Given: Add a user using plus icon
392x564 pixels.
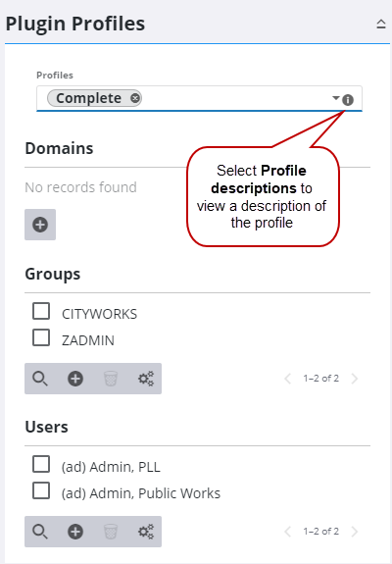Looking at the screenshot, I should [75, 532].
